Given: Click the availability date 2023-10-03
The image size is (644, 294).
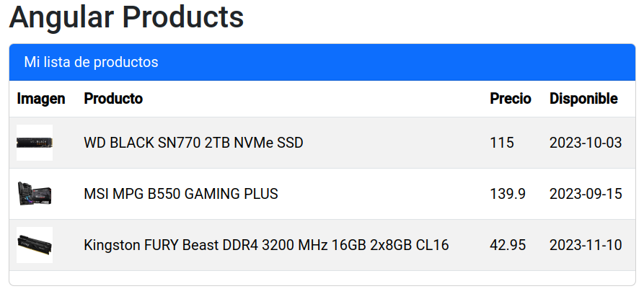Looking at the screenshot, I should (586, 143).
